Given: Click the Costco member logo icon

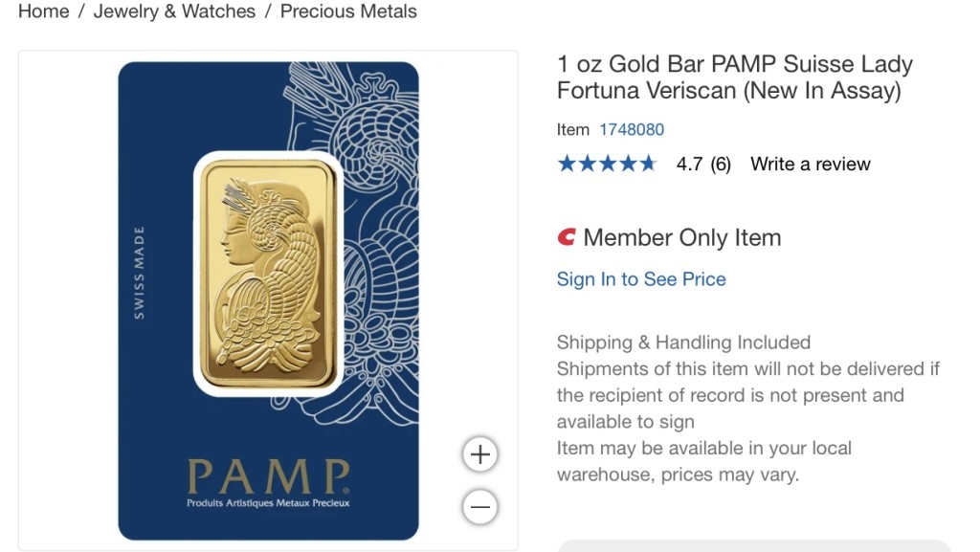Looking at the screenshot, I should 567,237.
